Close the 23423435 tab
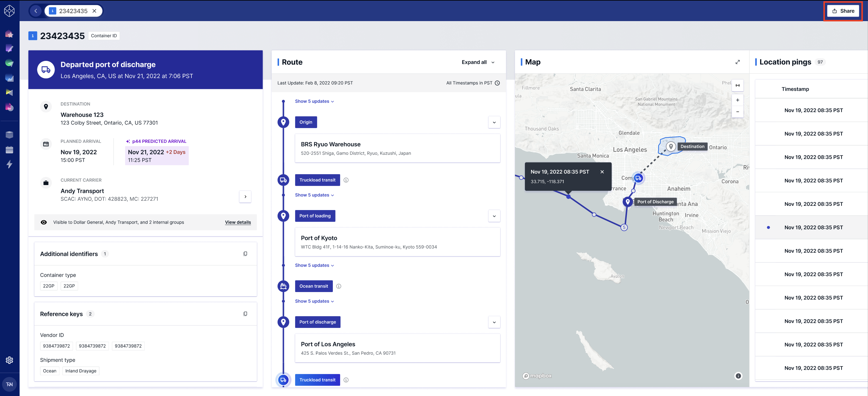This screenshot has height=396, width=868. [95, 11]
